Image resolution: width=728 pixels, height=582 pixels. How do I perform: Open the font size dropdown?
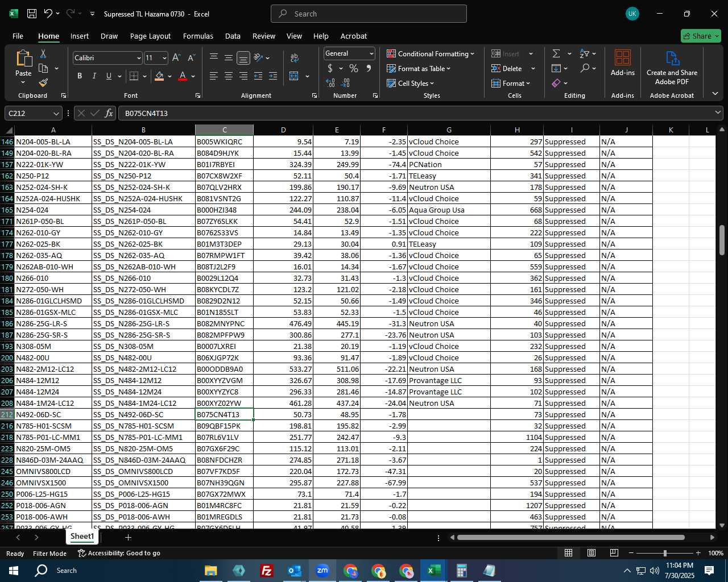(164, 58)
